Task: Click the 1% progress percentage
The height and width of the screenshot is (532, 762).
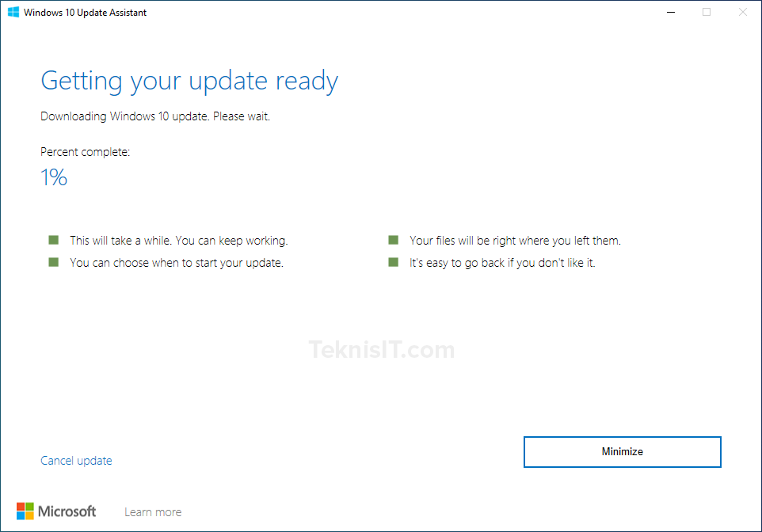Action: click(x=54, y=177)
